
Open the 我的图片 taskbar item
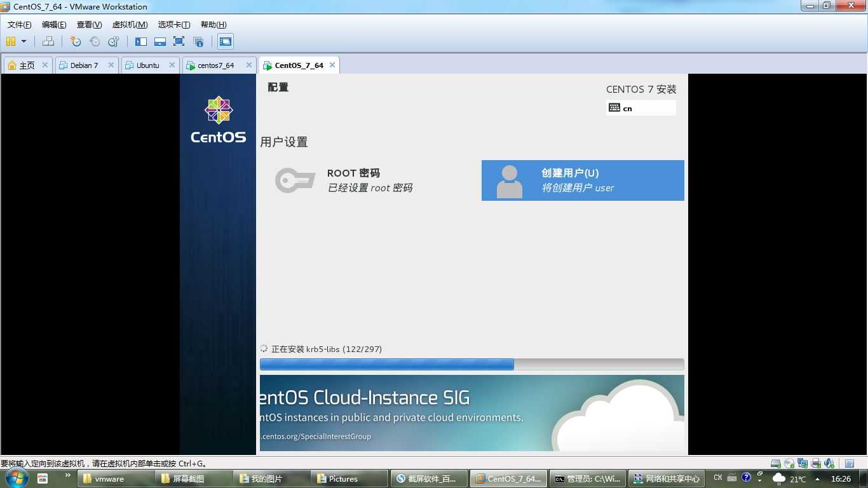[273, 478]
